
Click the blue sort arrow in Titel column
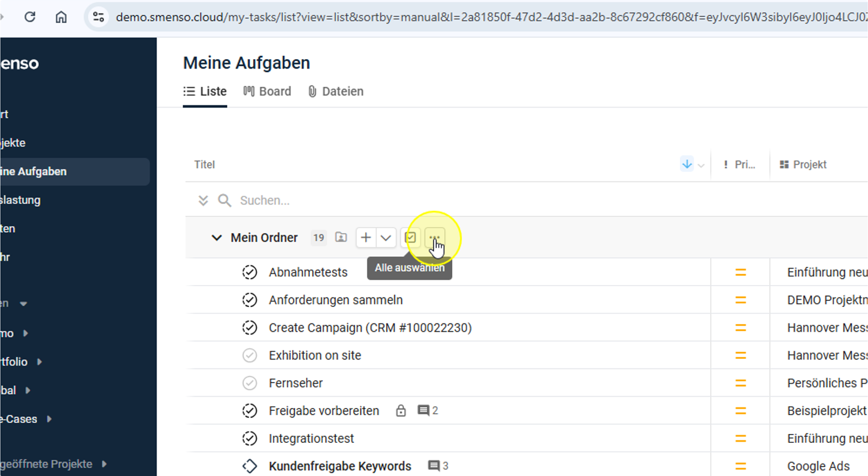click(686, 164)
